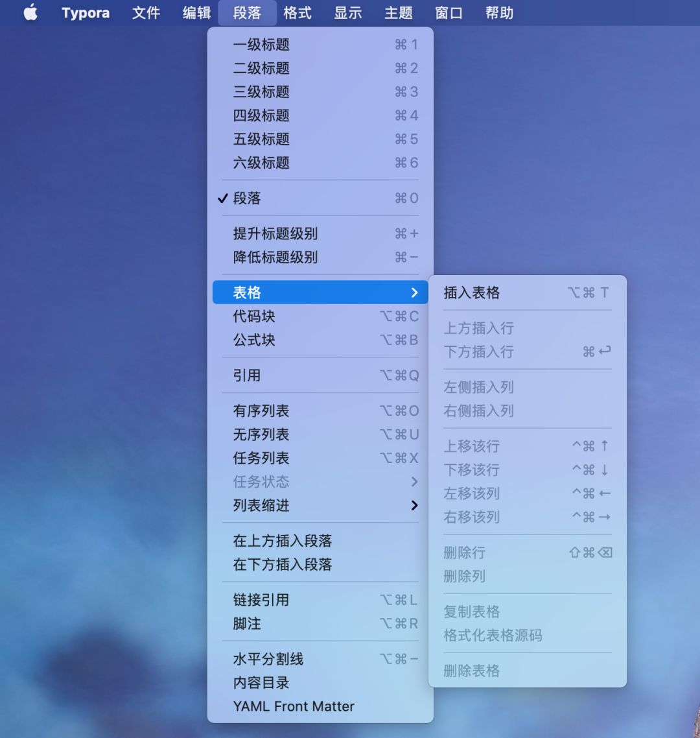700x738 pixels.
Task: Apply 三级标题 heading style
Action: coord(320,92)
